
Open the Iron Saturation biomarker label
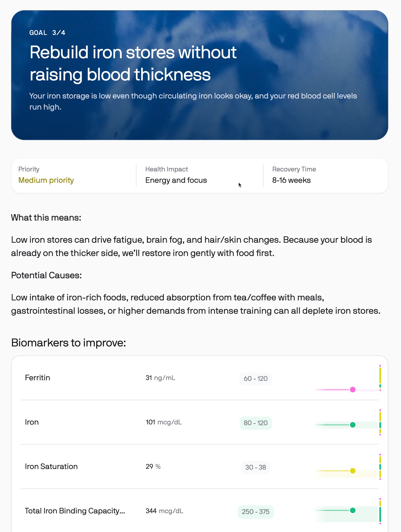tap(51, 467)
